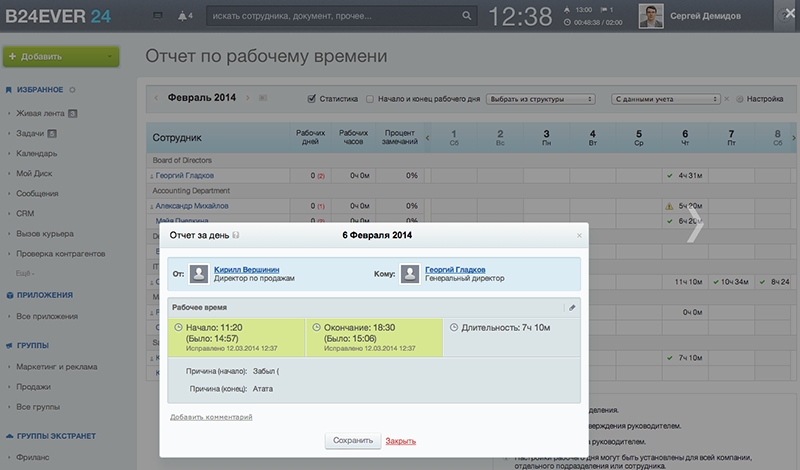Click the search magnifier icon
Screen dimensions: 800x470
(x=467, y=16)
